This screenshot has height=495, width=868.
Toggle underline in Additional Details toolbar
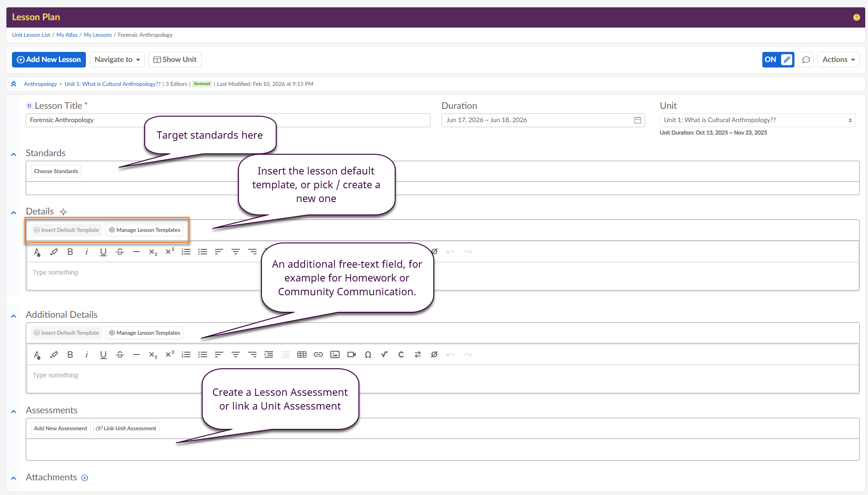(103, 354)
